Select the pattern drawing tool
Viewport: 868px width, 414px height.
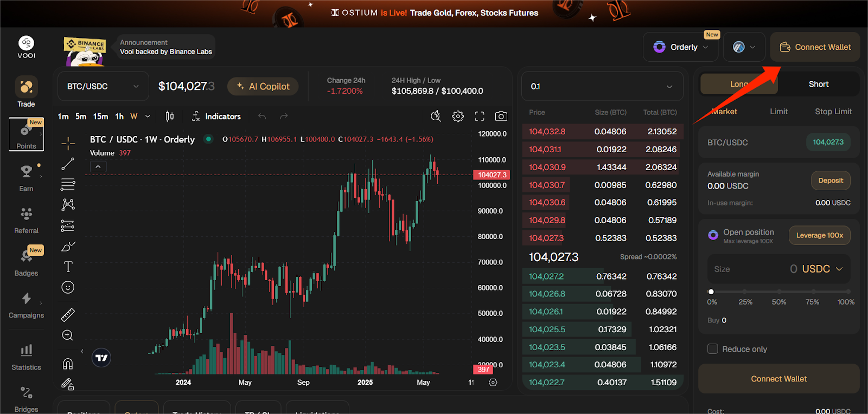click(x=68, y=205)
